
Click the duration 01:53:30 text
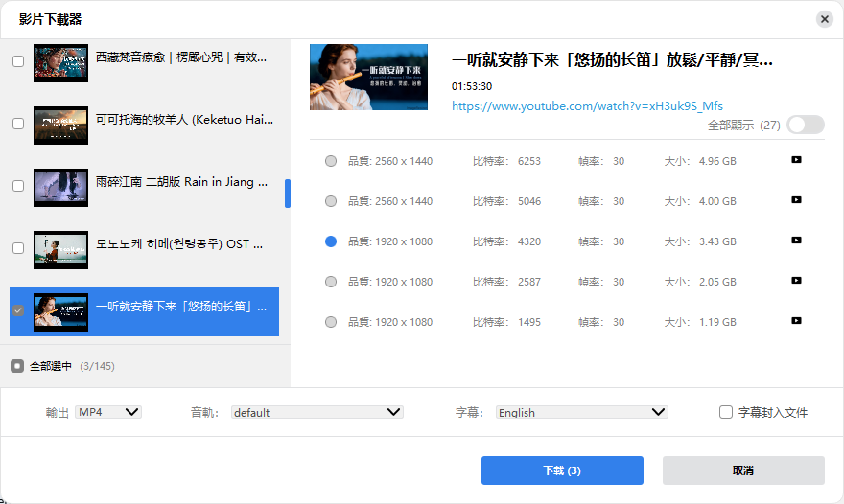(472, 86)
